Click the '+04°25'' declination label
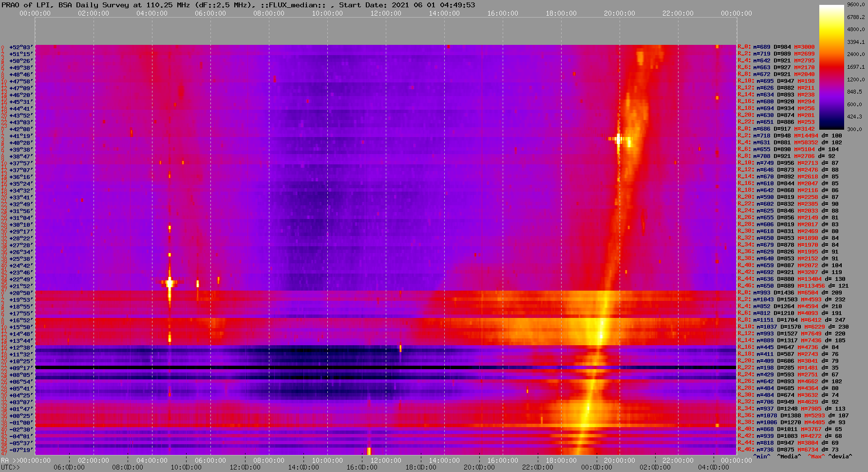This screenshot has height=472, width=868. tap(21, 395)
